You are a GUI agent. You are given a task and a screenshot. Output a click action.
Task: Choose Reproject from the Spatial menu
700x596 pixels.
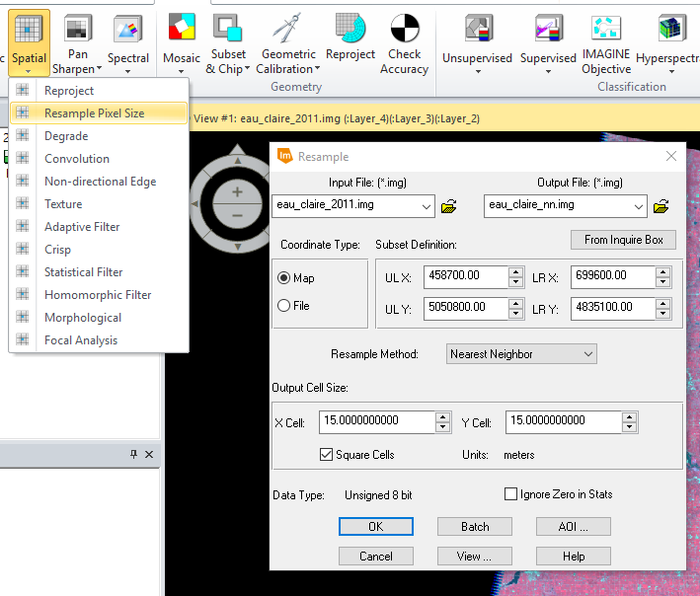point(99,91)
